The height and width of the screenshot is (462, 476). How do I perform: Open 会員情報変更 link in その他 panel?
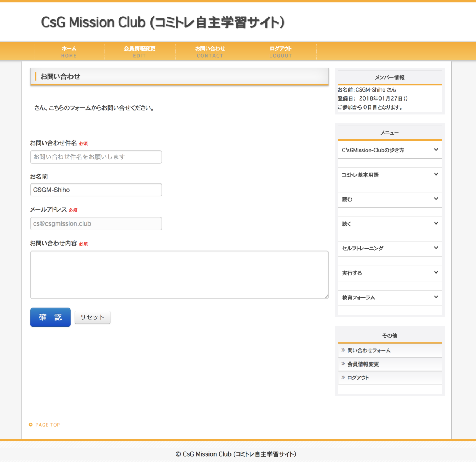[x=363, y=364]
